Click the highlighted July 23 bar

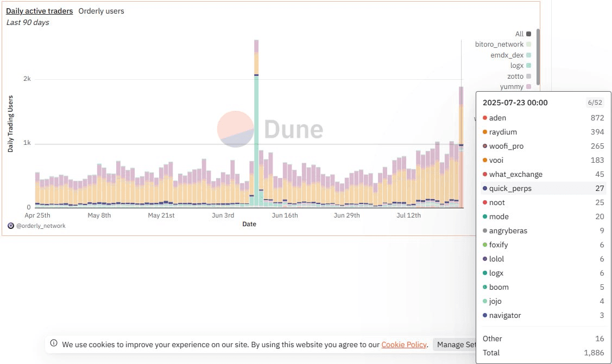point(461,148)
